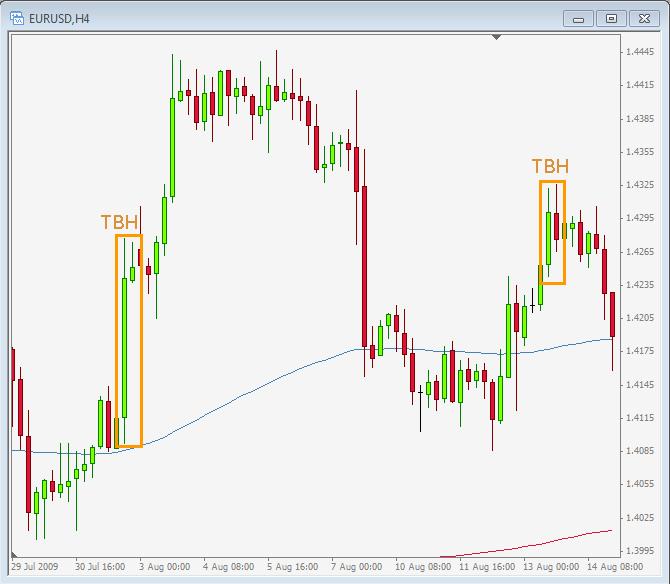The image size is (670, 584).
Task: Click the EURUSD,H4 window title text
Action: tap(59, 19)
